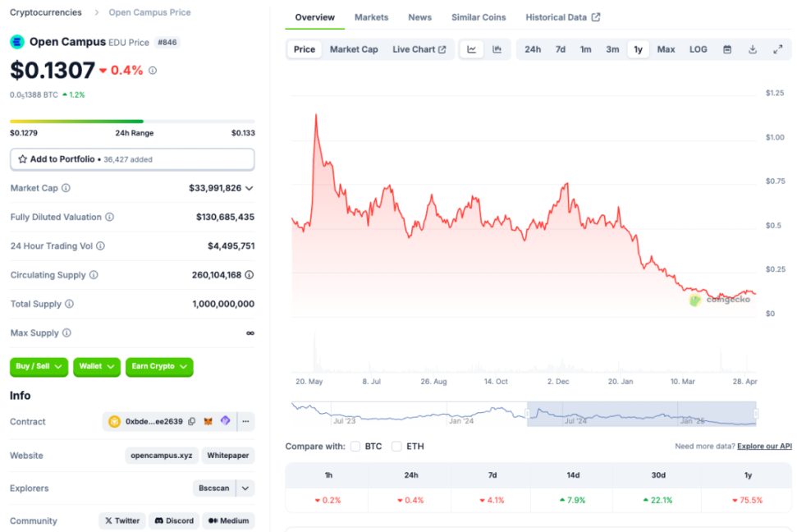
Task: Open Historical Data external link icon
Action: point(596,17)
